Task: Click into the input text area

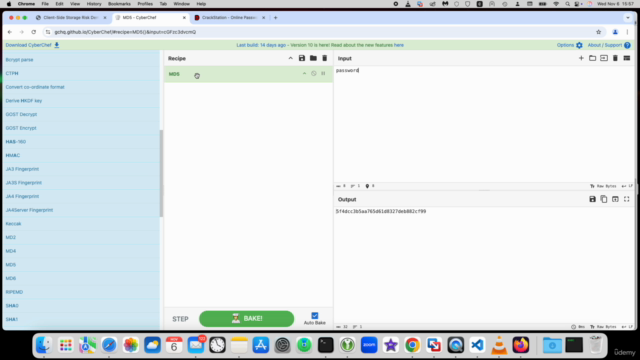Action: coord(484,124)
